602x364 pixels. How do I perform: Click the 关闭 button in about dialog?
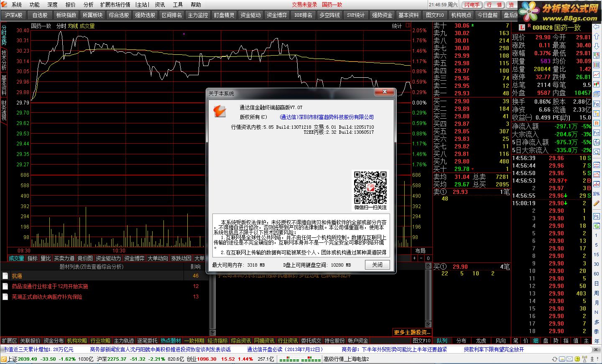click(377, 265)
